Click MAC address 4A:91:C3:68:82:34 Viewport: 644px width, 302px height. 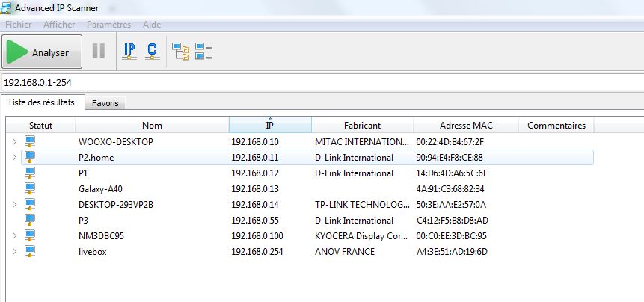[450, 188]
